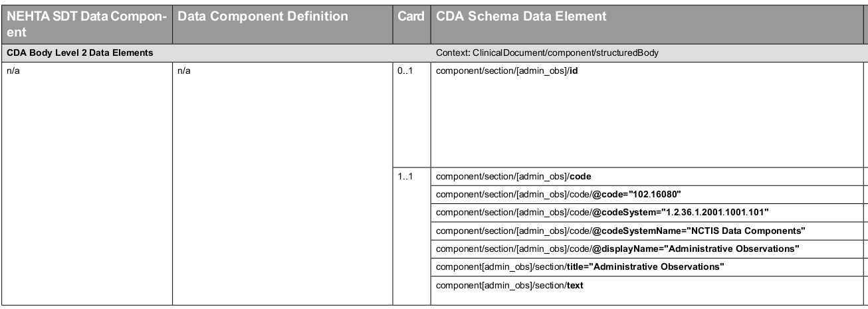This screenshot has height=309, width=868.
Task: Click the 'component[admin_obs]/section/text' row
Action: tap(510, 286)
